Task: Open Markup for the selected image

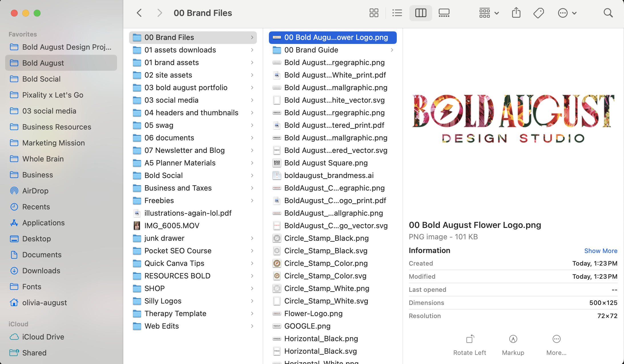Action: point(513,345)
